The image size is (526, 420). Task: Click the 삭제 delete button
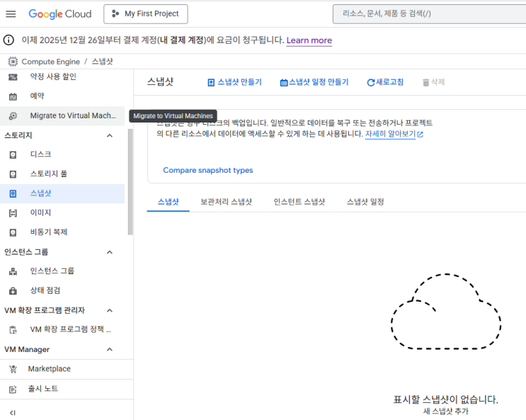[x=433, y=82]
